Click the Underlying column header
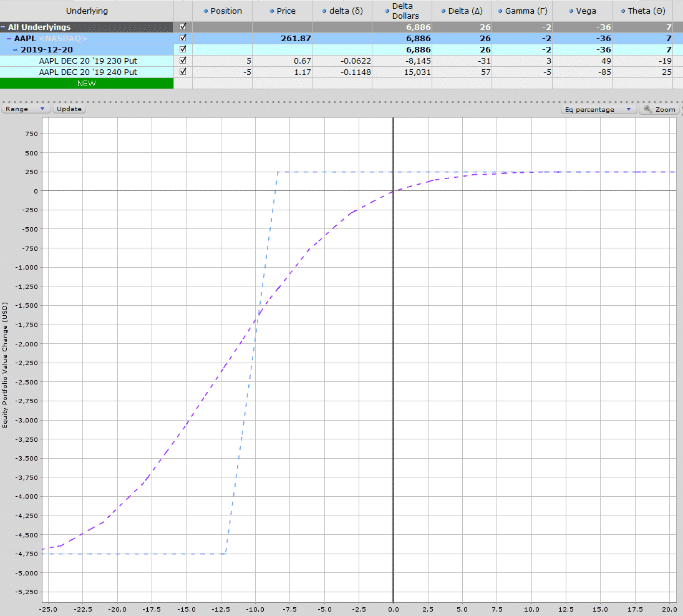The width and height of the screenshot is (683, 616). (x=87, y=11)
